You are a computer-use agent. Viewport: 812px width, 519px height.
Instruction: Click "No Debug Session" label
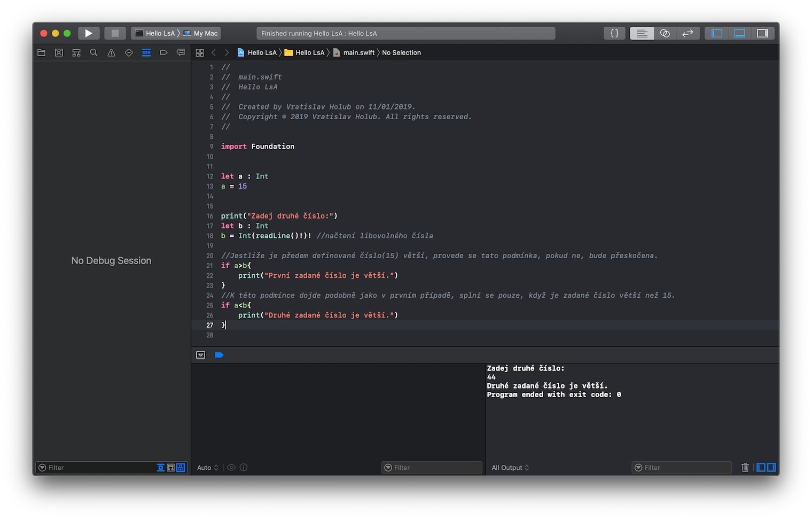pos(112,261)
